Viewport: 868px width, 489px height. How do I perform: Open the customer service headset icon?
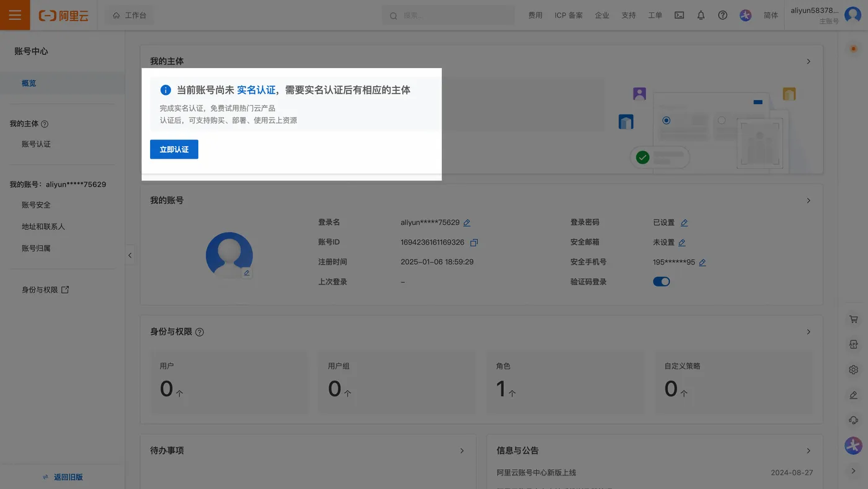click(854, 420)
